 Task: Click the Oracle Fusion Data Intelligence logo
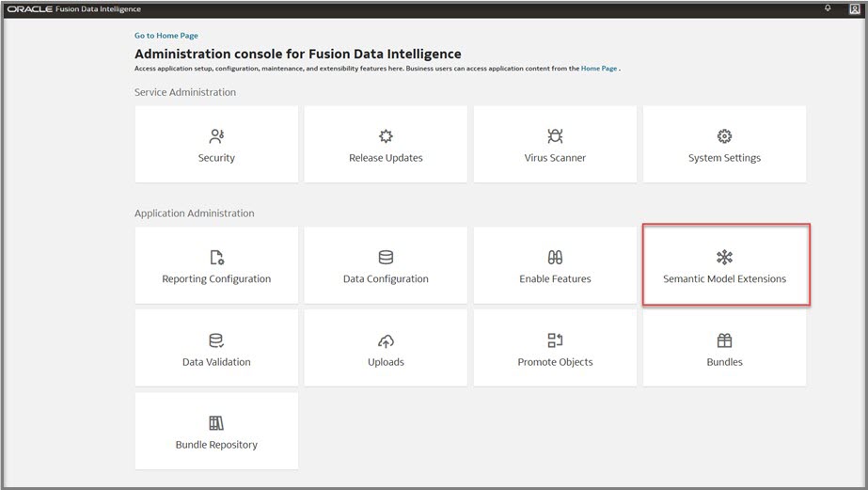[x=74, y=9]
